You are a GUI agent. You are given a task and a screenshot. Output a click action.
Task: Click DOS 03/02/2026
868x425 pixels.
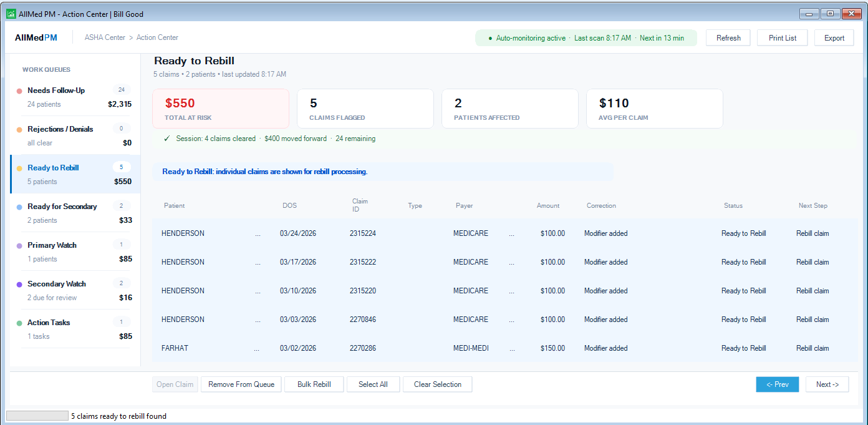click(298, 348)
